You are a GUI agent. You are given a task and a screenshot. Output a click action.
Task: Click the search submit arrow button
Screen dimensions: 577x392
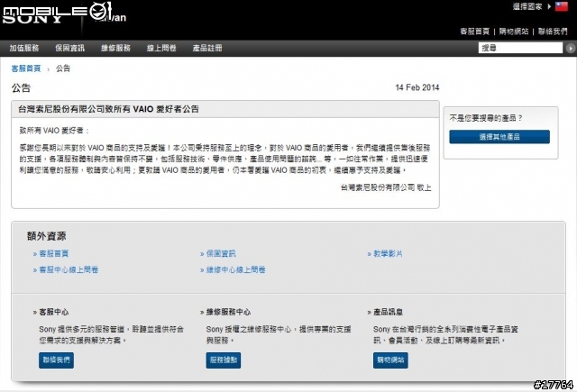pos(571,48)
